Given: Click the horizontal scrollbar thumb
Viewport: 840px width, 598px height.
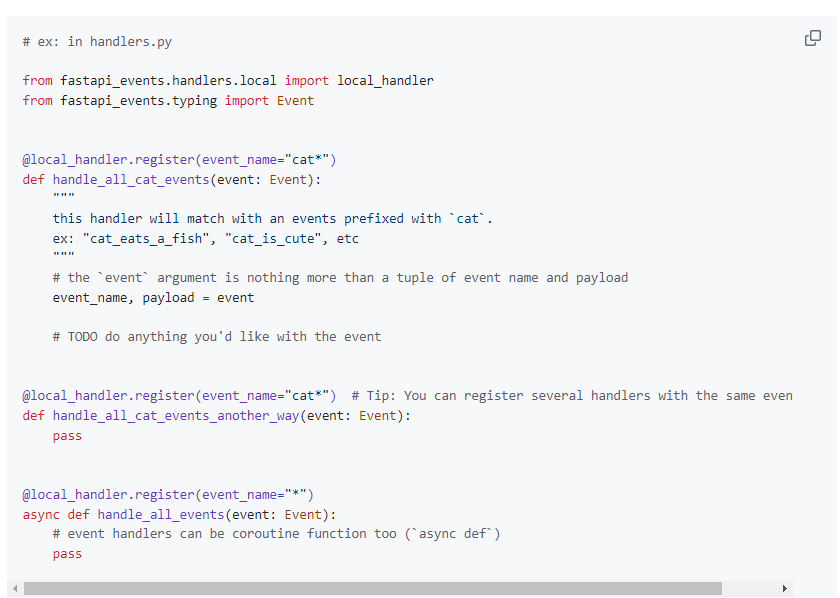Looking at the screenshot, I should pos(373,588).
